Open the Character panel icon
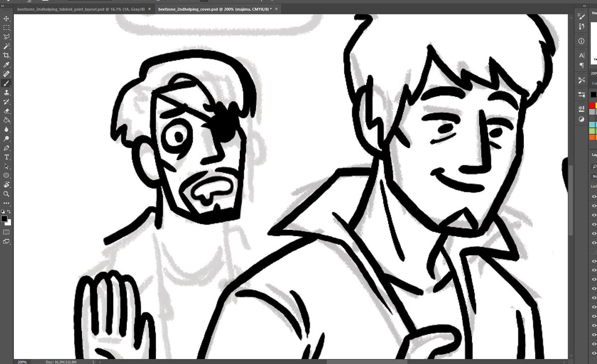This screenshot has height=364, width=597. (x=582, y=56)
